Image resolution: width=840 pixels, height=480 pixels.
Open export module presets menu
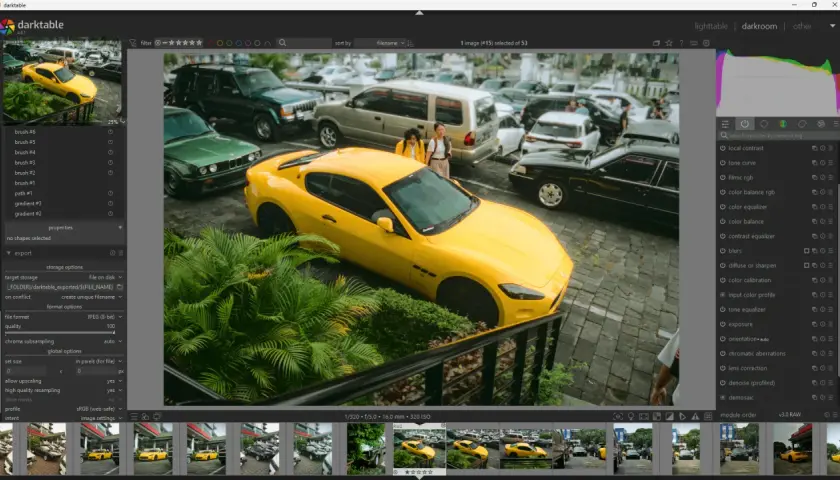tap(121, 253)
